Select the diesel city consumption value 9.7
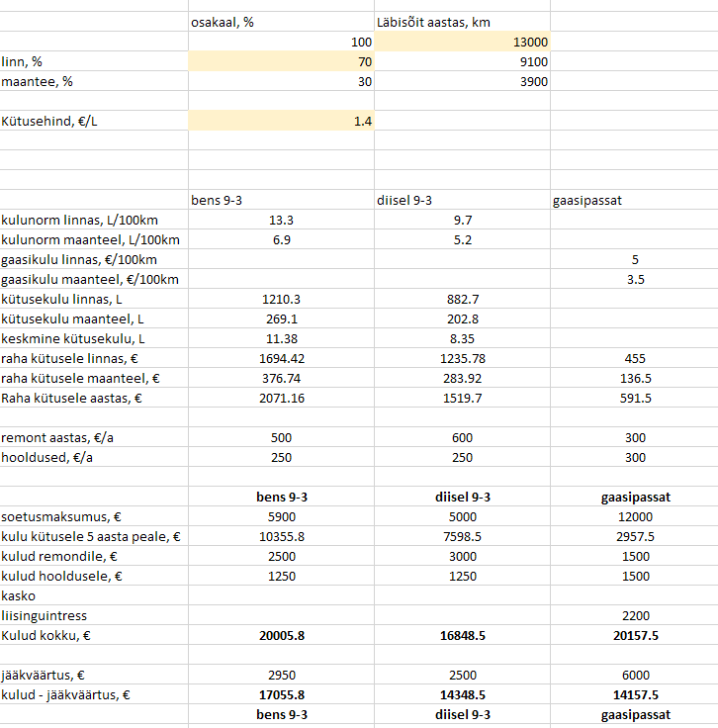Viewport: 718px width, 728px height. pyautogui.click(x=462, y=220)
